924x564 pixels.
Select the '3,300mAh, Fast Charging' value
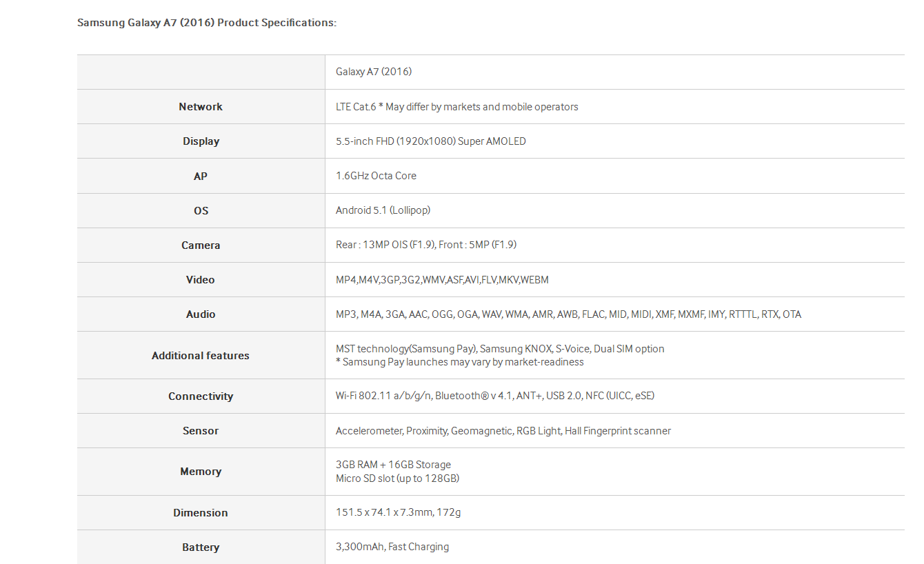click(392, 547)
